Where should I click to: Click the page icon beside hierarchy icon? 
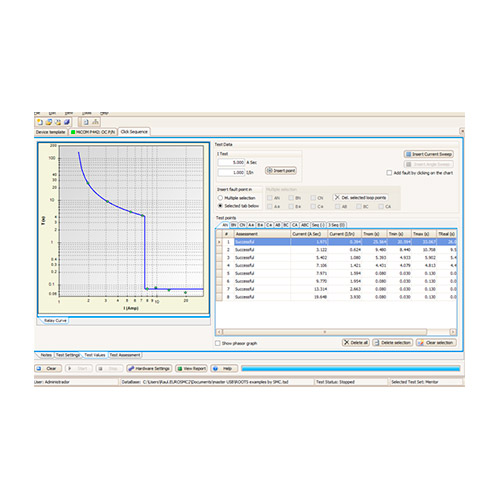[86, 122]
